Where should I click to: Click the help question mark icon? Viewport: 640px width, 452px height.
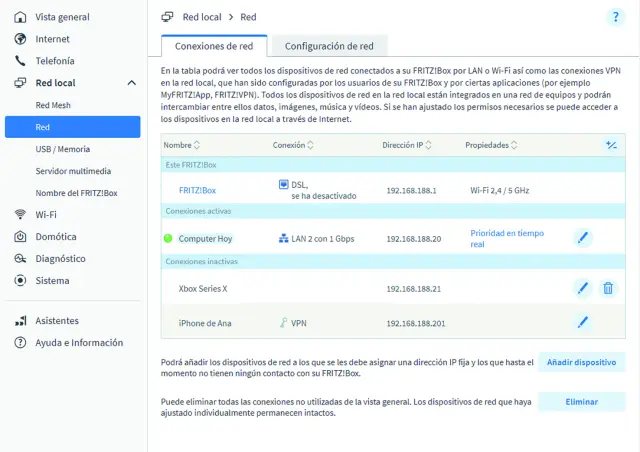pos(614,17)
